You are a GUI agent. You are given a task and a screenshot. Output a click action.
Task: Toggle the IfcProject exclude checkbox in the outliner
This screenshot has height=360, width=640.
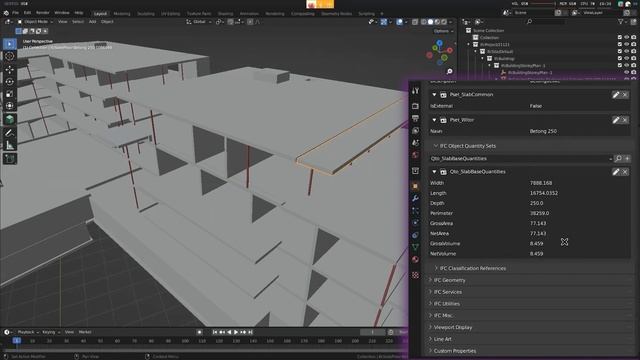[x=620, y=44]
